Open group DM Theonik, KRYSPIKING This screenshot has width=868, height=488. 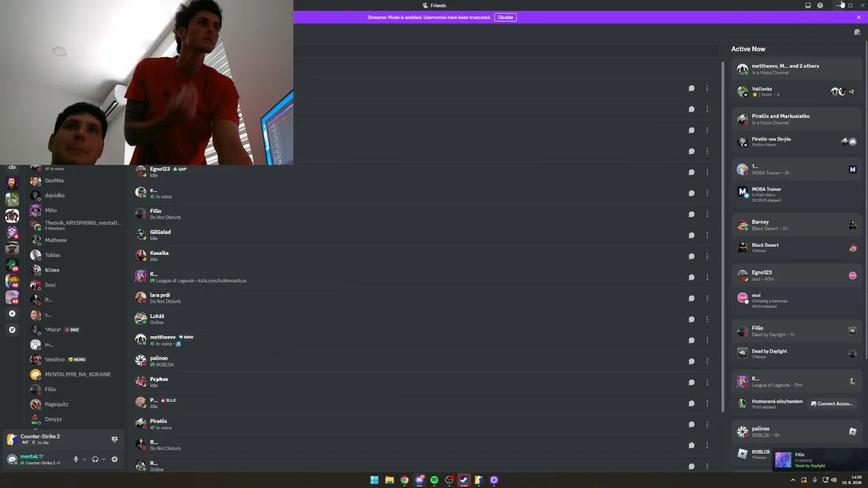(76, 225)
